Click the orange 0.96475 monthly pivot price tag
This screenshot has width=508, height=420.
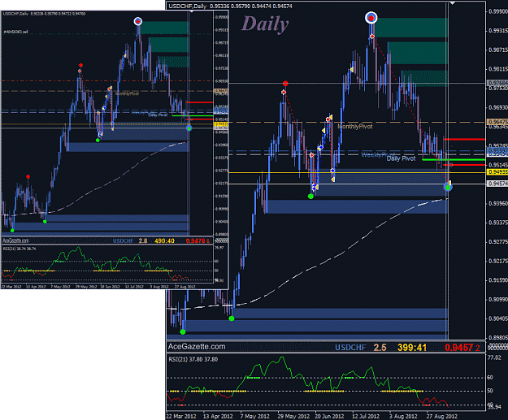click(x=497, y=122)
